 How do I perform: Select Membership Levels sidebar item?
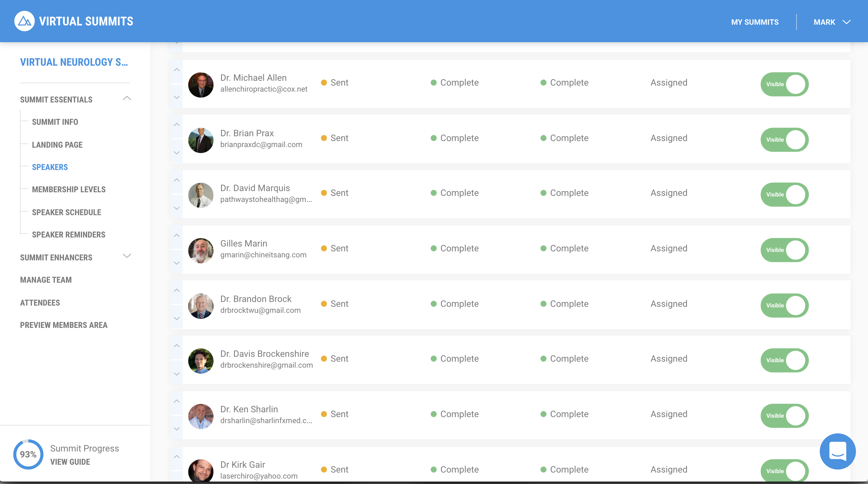[x=69, y=189]
